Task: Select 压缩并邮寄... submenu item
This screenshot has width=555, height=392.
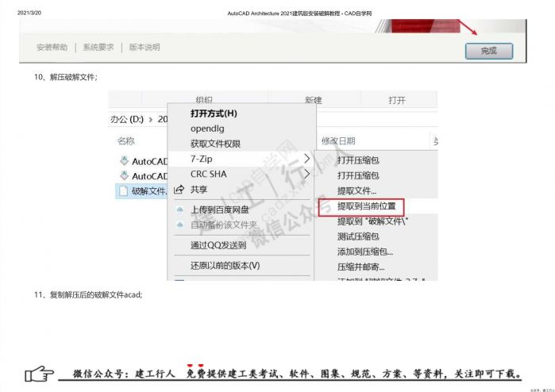Action: click(x=360, y=267)
